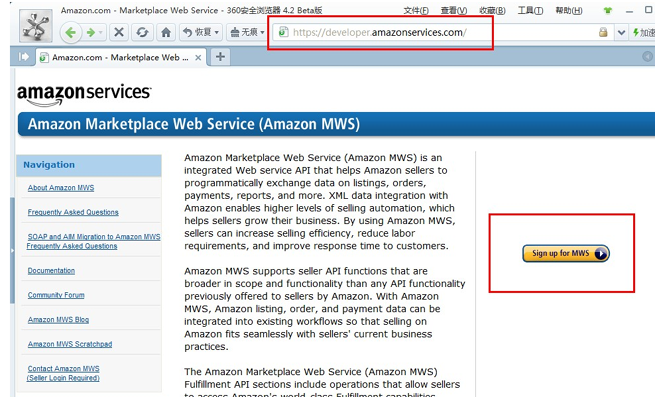Viewport: 655px width, 397px height.
Task: Click the 无痕 incognito button
Action: coord(244,32)
